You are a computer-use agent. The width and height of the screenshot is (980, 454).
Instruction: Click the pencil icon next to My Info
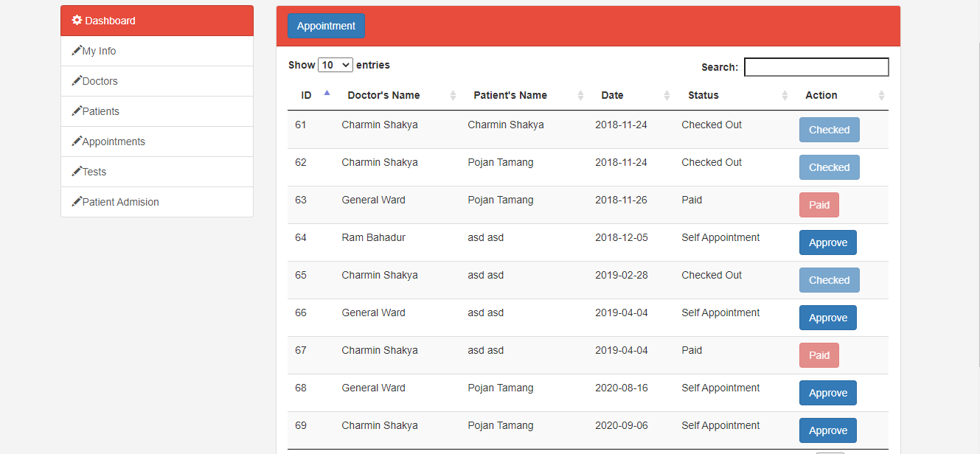(x=77, y=51)
